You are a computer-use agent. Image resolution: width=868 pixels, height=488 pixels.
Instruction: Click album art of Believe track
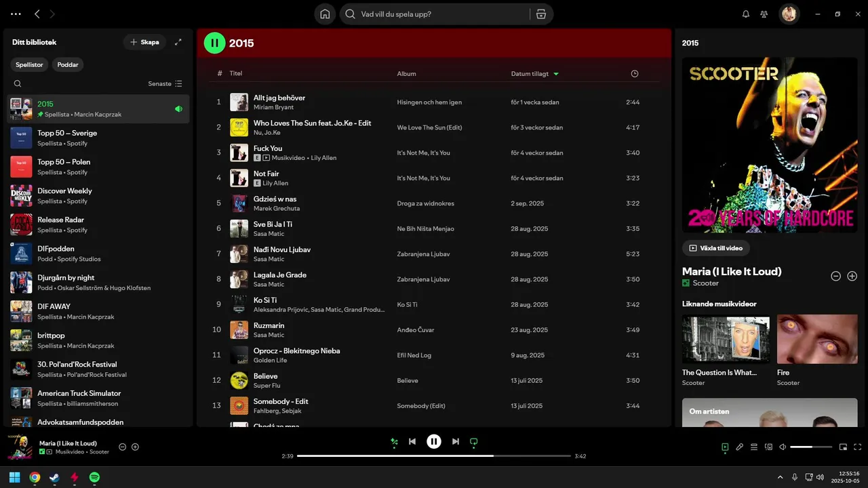tap(239, 380)
